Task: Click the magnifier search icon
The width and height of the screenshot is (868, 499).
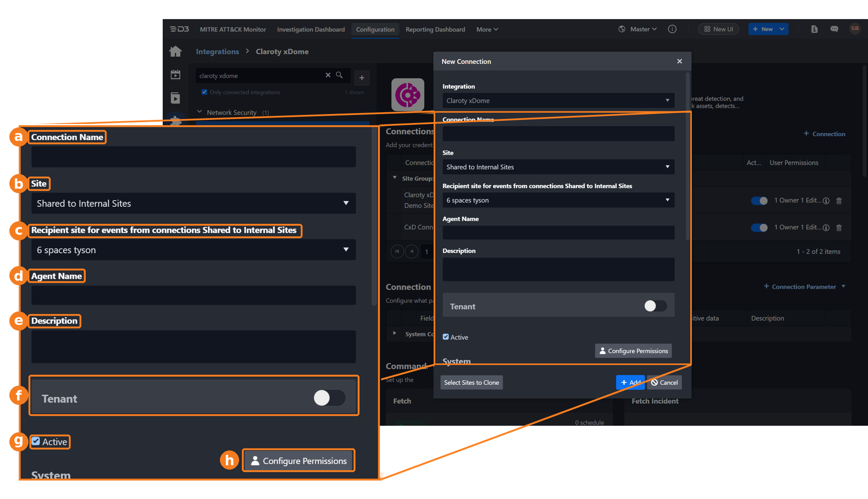Action: (339, 75)
